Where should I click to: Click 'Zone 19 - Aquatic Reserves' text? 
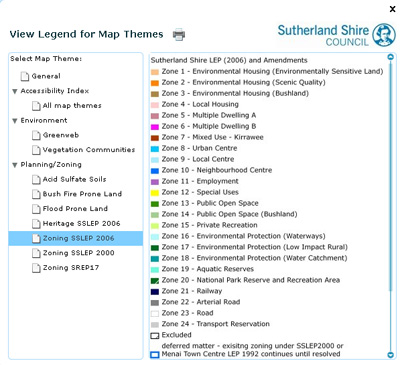click(208, 269)
